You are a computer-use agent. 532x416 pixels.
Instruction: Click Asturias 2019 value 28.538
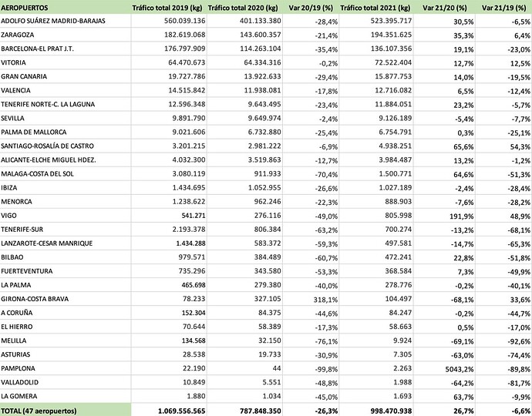194,354
